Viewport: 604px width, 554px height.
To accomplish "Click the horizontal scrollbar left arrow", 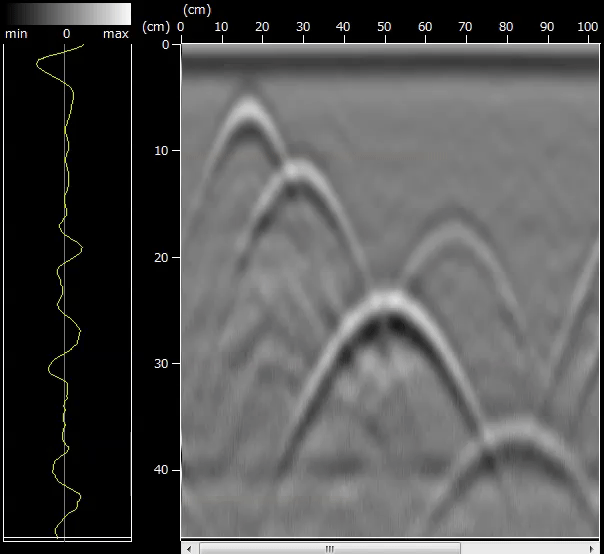I will pyautogui.click(x=189, y=549).
